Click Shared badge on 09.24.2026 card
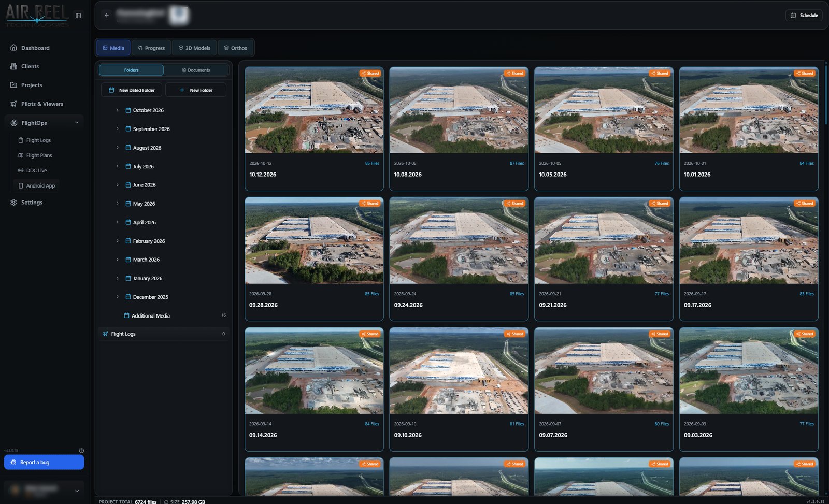The width and height of the screenshot is (829, 504). (x=515, y=204)
